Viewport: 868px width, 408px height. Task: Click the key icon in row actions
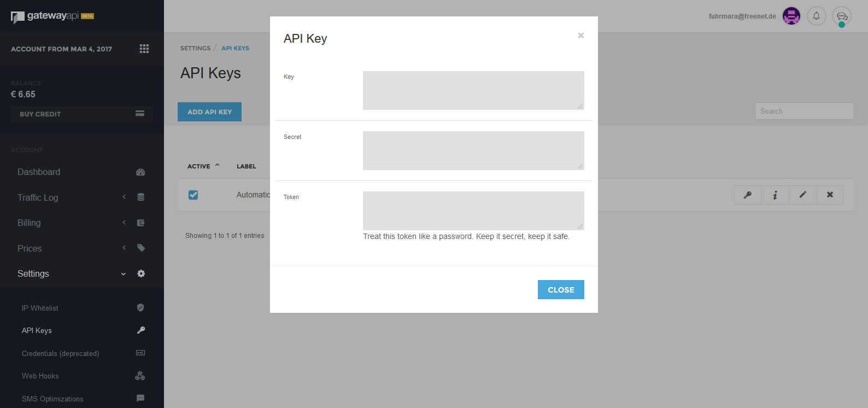point(747,195)
